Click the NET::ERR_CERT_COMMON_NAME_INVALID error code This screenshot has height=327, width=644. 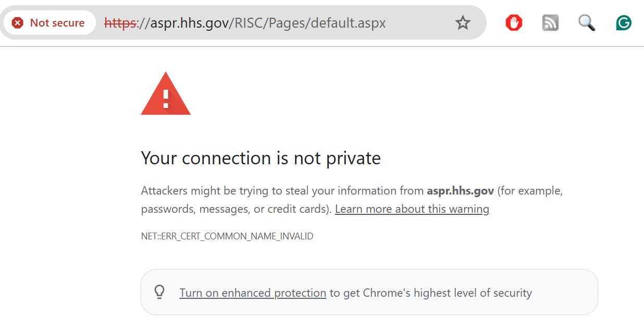(227, 236)
